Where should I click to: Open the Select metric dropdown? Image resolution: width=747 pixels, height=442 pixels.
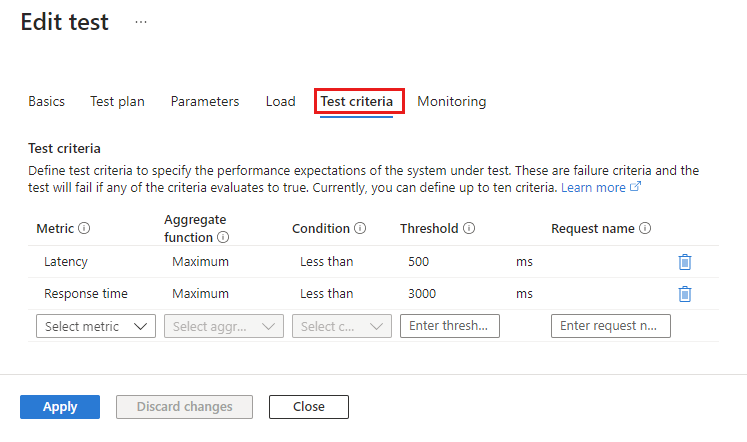(x=96, y=326)
